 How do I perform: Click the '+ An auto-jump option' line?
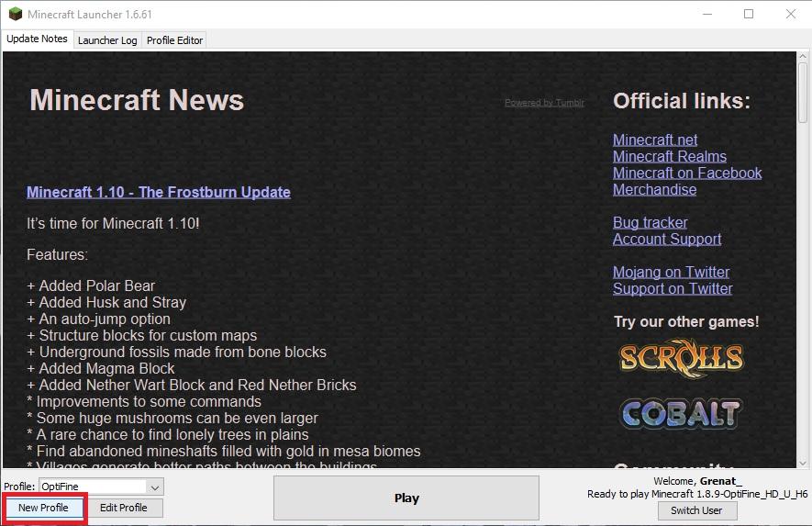[98, 319]
